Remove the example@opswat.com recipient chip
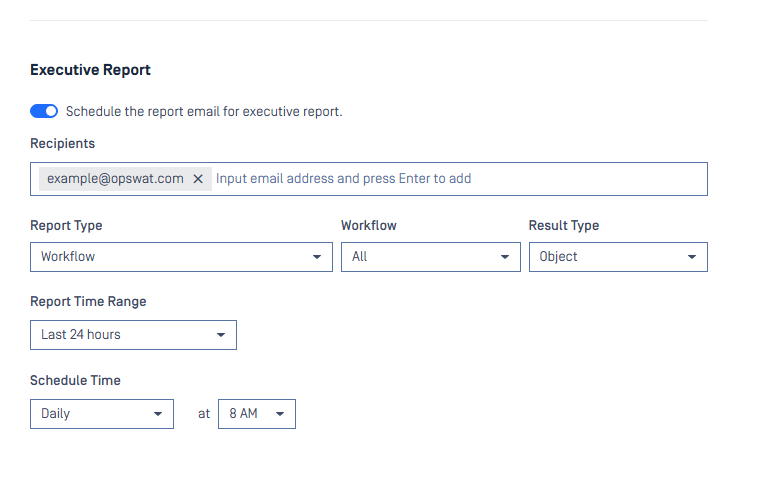This screenshot has height=478, width=784. coord(198,179)
